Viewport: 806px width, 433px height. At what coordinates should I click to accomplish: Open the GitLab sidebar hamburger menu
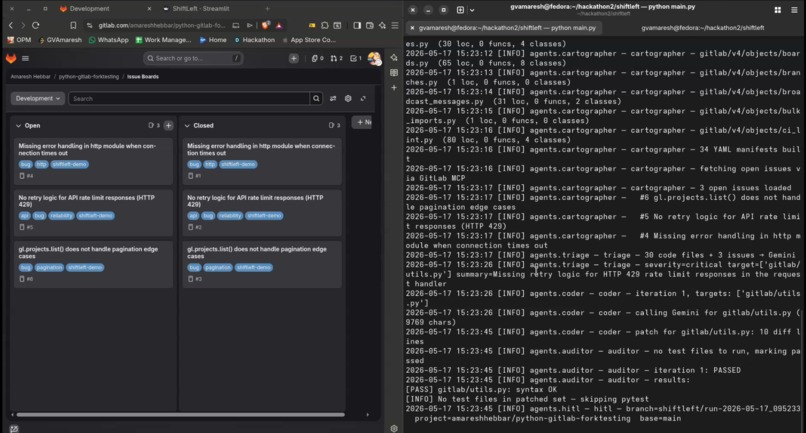pos(25,59)
